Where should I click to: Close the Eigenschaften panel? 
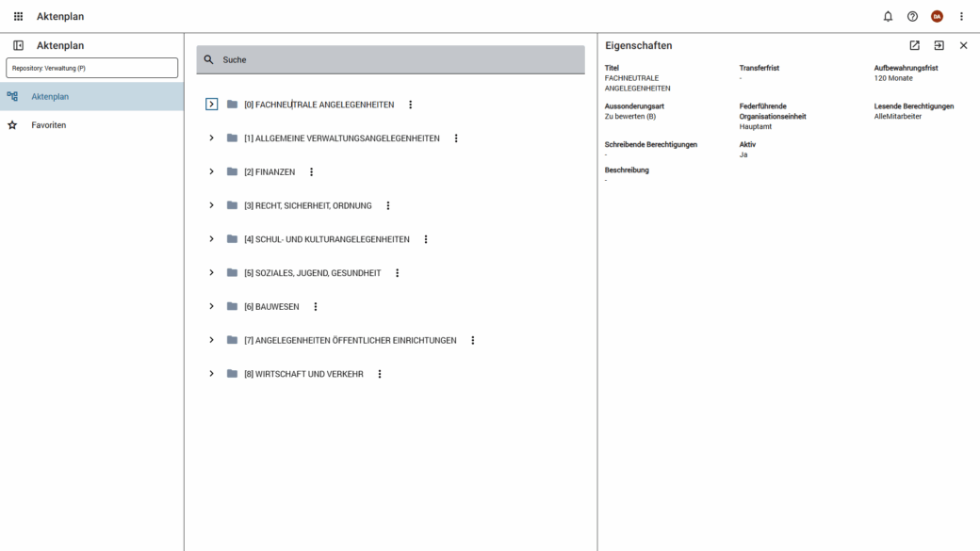pos(963,45)
